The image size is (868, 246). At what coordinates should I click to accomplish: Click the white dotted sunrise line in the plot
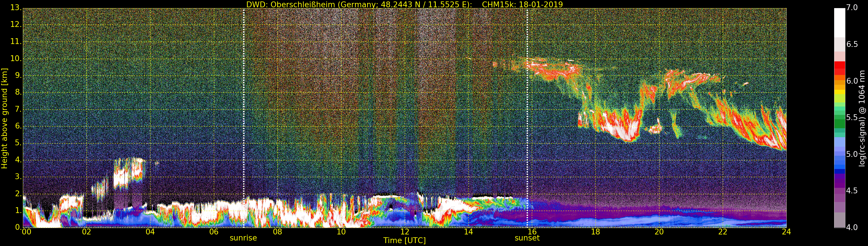244,101
